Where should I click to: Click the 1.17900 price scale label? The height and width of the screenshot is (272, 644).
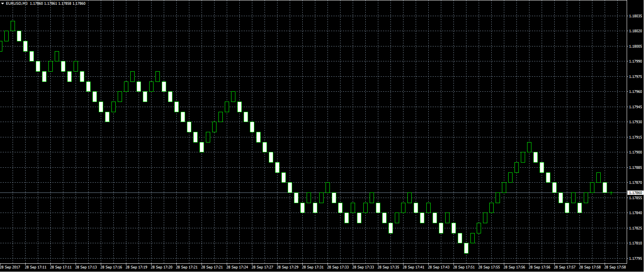pyautogui.click(x=636, y=152)
